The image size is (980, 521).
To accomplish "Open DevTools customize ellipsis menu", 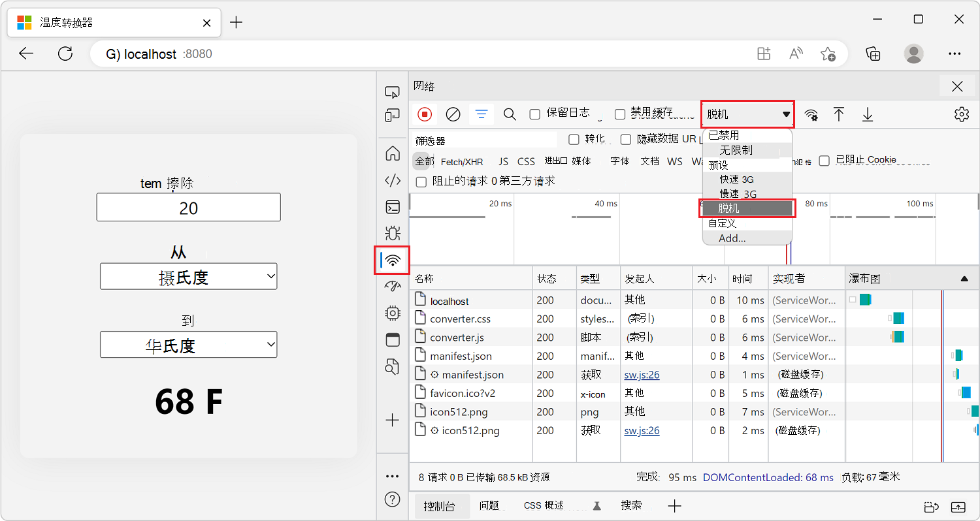I will point(392,476).
